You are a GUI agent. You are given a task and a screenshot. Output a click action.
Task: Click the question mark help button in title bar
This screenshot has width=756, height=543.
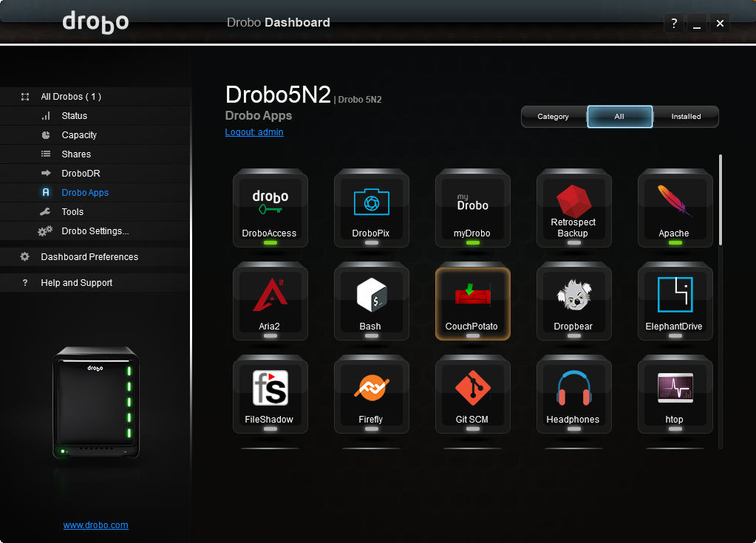point(674,23)
